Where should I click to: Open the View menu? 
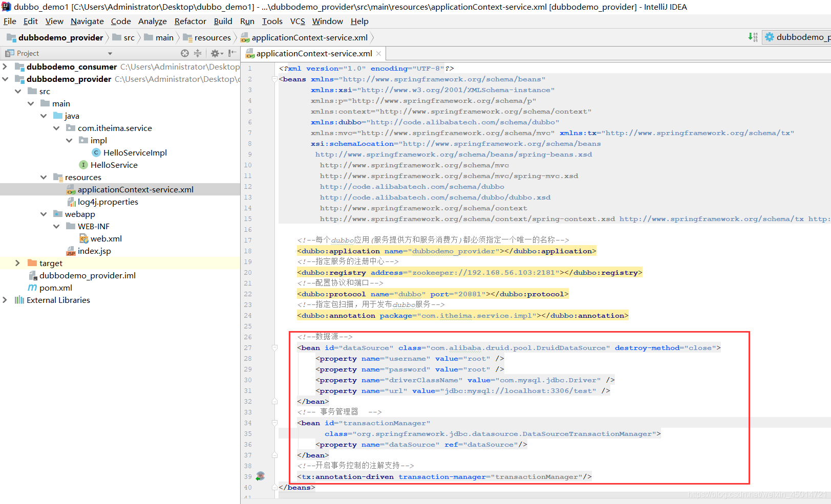tap(54, 21)
